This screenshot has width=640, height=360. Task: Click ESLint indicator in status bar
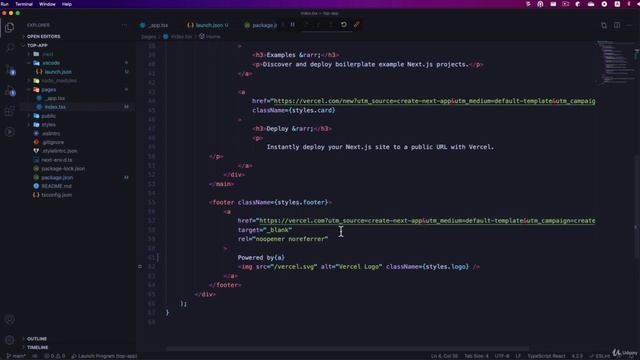coord(599,356)
